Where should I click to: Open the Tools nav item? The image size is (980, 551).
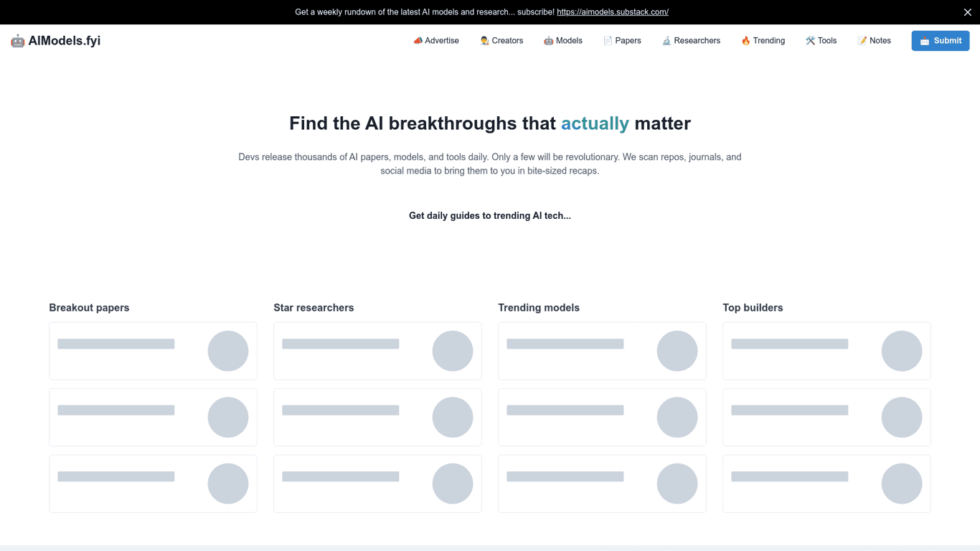pyautogui.click(x=821, y=41)
